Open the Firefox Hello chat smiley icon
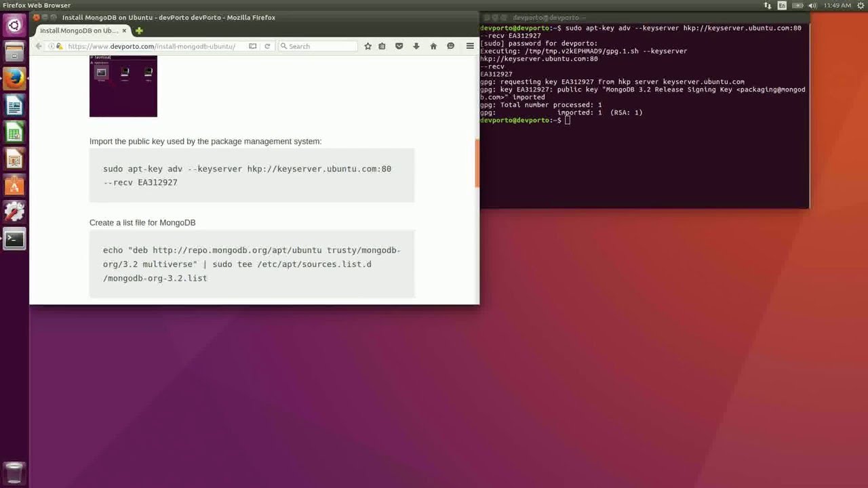This screenshot has width=868, height=488. coord(450,46)
